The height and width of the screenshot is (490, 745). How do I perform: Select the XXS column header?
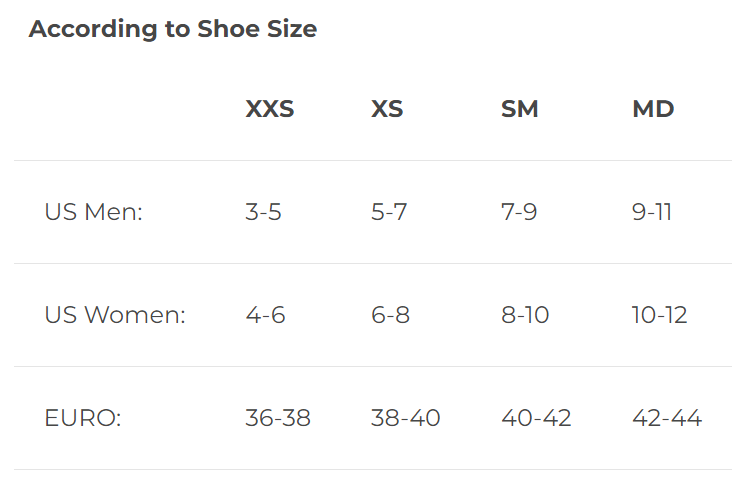pos(270,109)
